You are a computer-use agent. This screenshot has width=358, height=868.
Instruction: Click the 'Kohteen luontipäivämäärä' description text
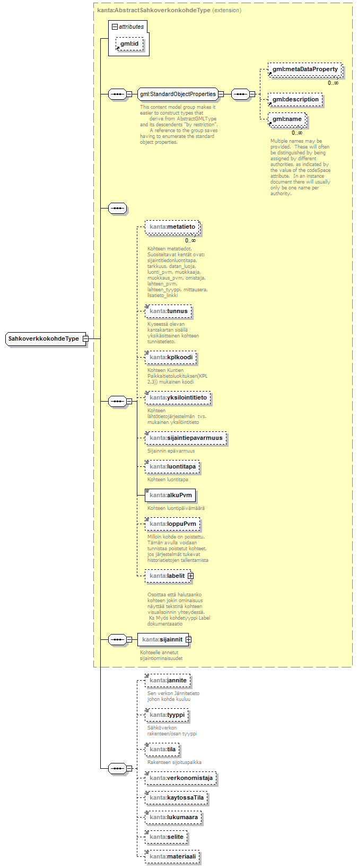pos(176,508)
